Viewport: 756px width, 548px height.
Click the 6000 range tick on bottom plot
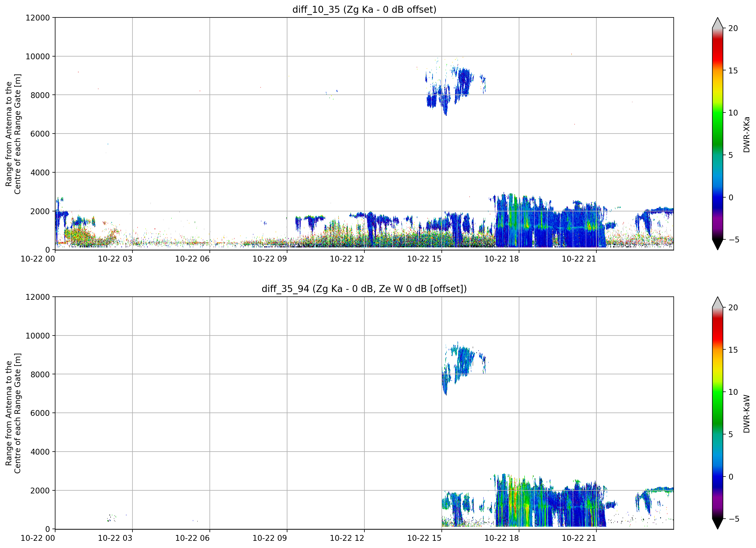[x=40, y=413]
